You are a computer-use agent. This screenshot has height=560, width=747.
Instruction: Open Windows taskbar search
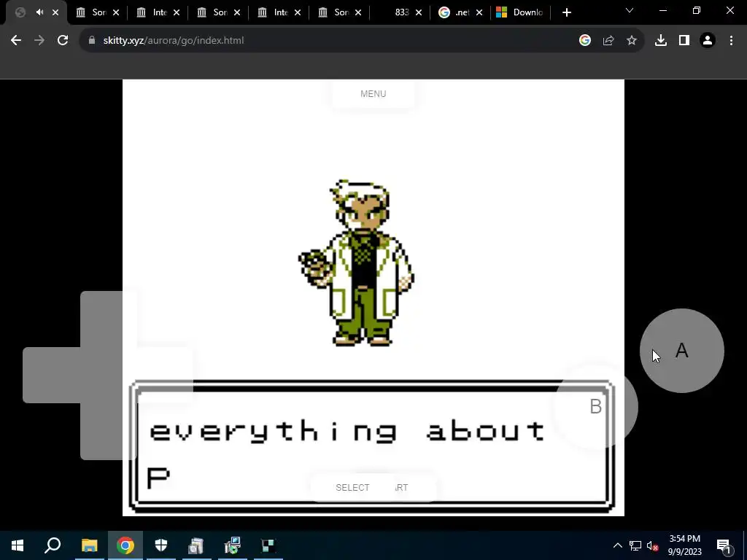point(53,545)
